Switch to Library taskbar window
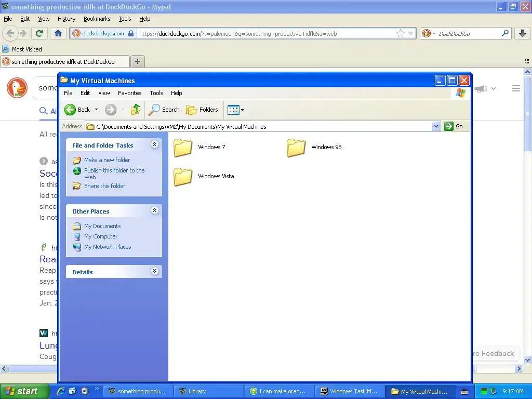Viewport: 532px width, 399px height. [208, 391]
